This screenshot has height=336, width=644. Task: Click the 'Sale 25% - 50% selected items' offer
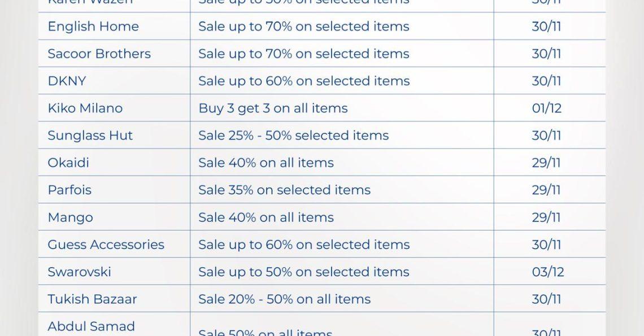click(x=293, y=136)
